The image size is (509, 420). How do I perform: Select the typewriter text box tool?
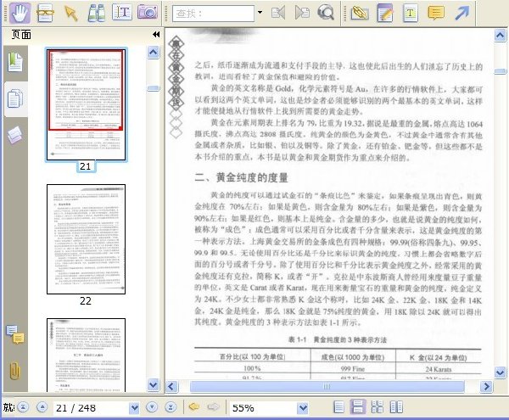(x=410, y=13)
